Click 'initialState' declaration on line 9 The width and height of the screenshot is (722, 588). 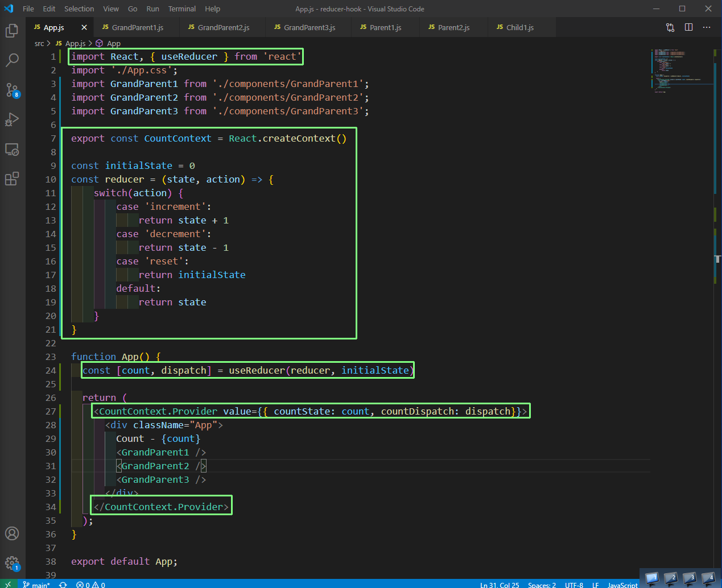[x=138, y=165]
